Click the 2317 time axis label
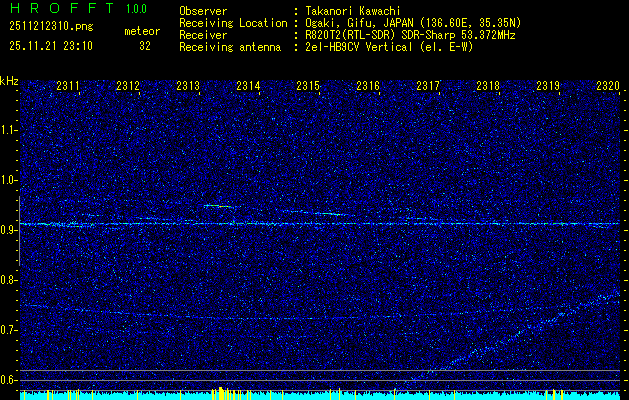 point(428,85)
